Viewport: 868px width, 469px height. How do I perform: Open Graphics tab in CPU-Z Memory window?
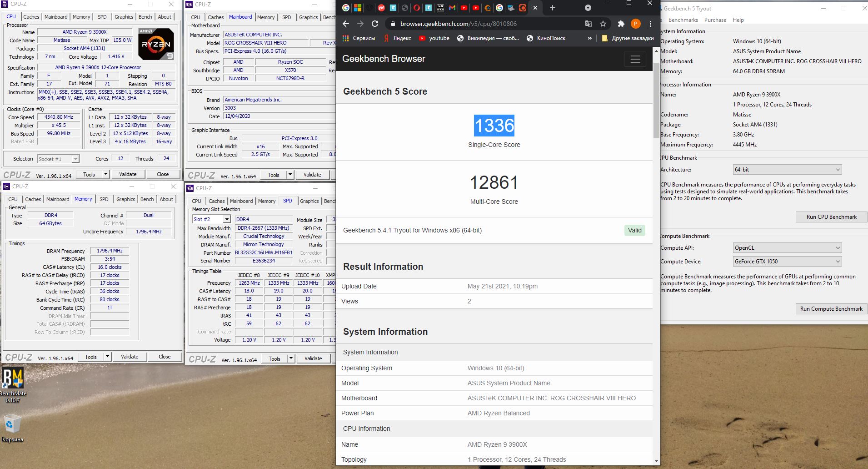click(125, 199)
